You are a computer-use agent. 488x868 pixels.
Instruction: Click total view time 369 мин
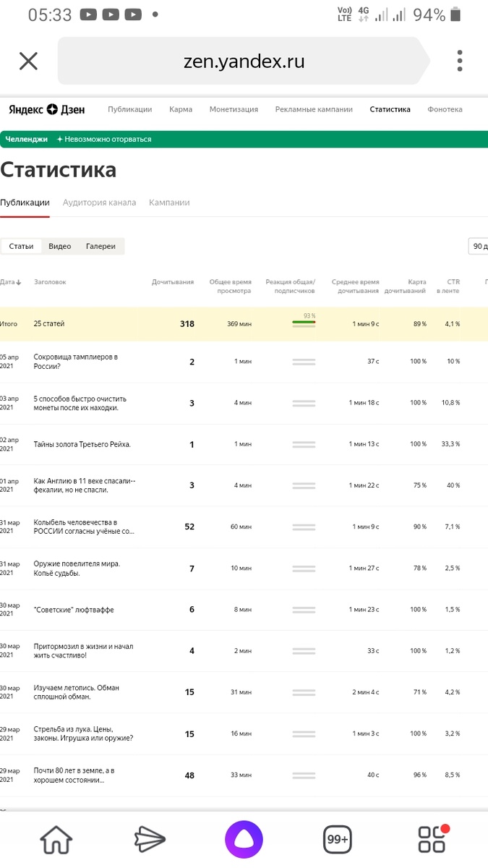click(x=239, y=323)
